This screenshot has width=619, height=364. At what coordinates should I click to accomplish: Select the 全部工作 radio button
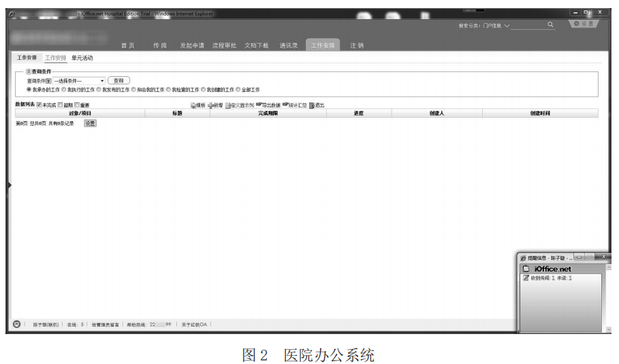(238, 90)
